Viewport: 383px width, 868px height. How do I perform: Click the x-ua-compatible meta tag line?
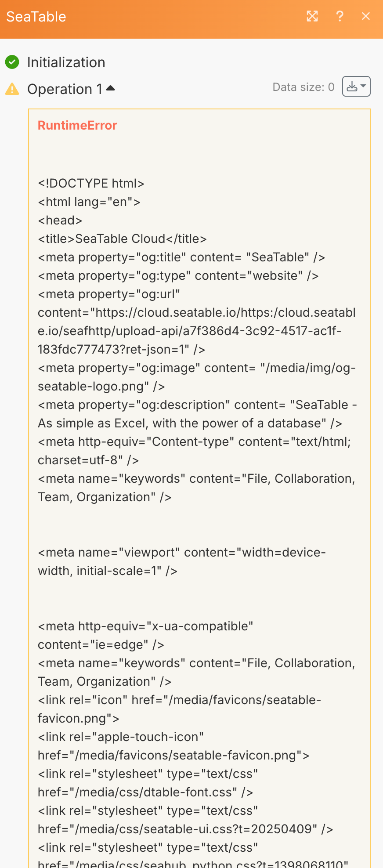[x=146, y=626]
